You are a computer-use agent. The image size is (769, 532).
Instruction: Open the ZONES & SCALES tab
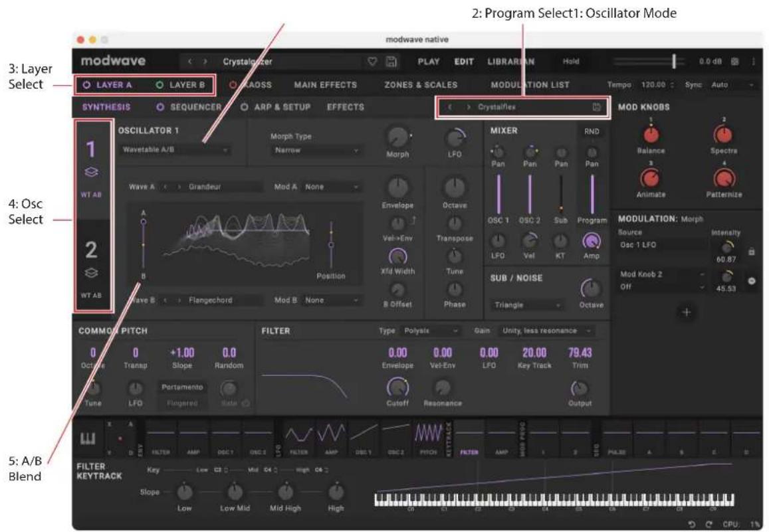(x=421, y=85)
